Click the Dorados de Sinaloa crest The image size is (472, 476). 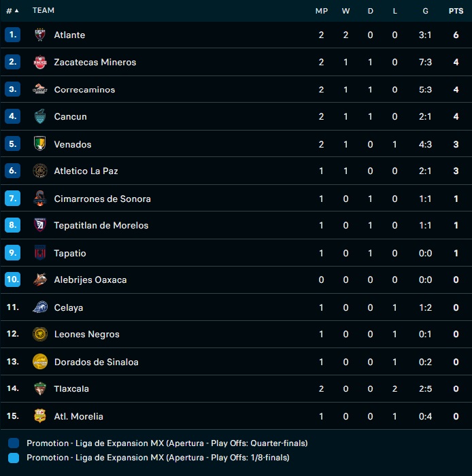click(40, 362)
